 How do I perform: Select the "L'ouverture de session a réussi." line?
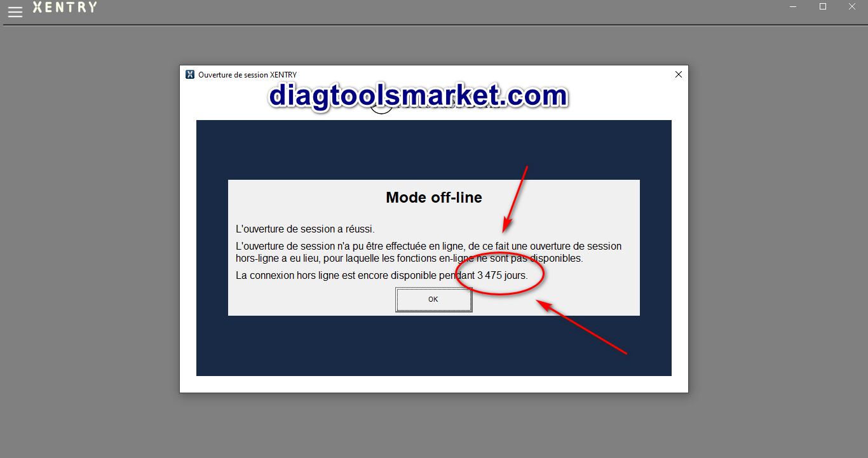(x=305, y=229)
